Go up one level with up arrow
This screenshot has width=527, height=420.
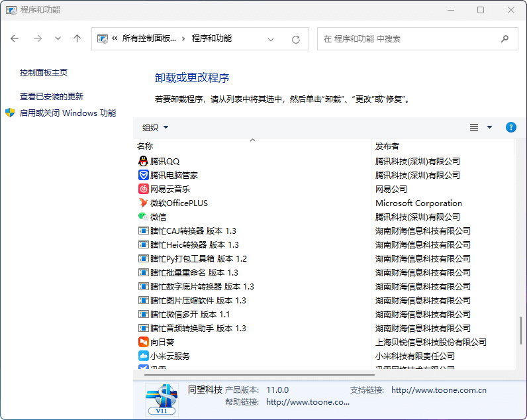[77, 38]
